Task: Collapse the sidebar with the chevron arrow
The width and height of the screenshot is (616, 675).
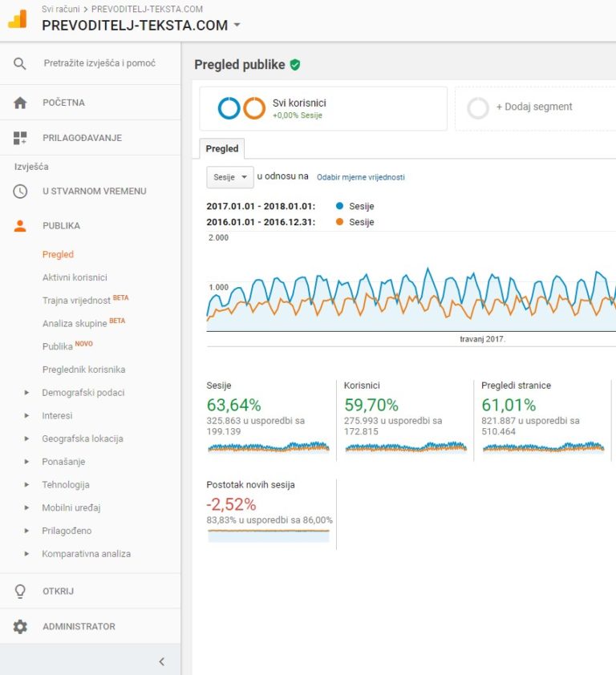Action: [x=162, y=661]
